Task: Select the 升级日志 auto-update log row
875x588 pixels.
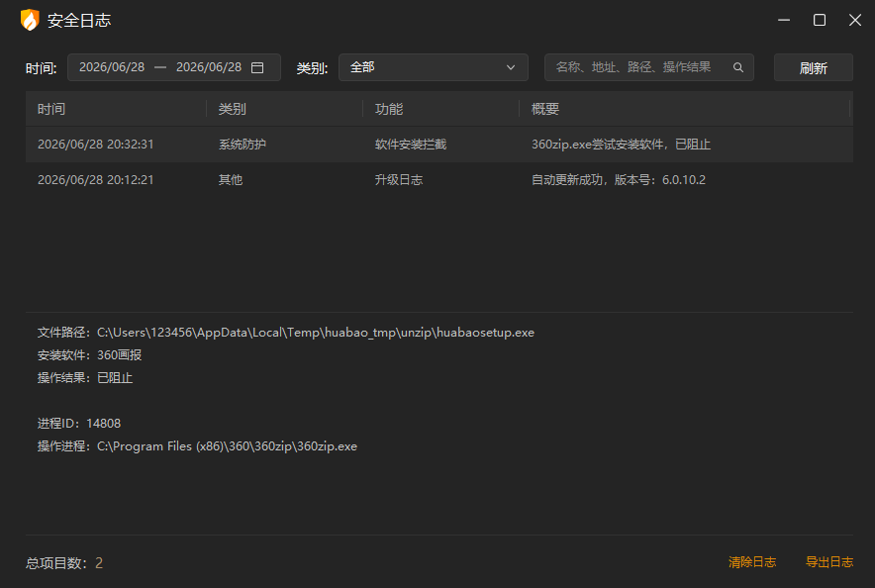Action: (439, 179)
